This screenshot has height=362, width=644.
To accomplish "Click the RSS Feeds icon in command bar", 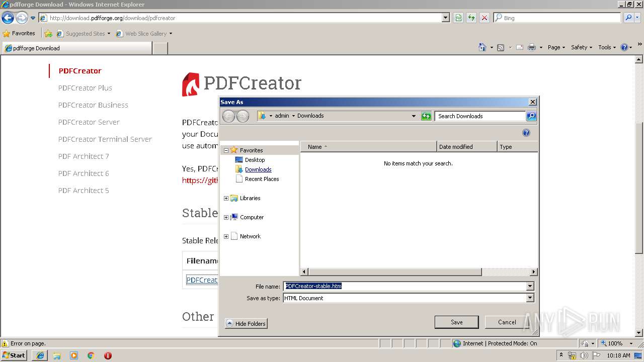I will (501, 47).
